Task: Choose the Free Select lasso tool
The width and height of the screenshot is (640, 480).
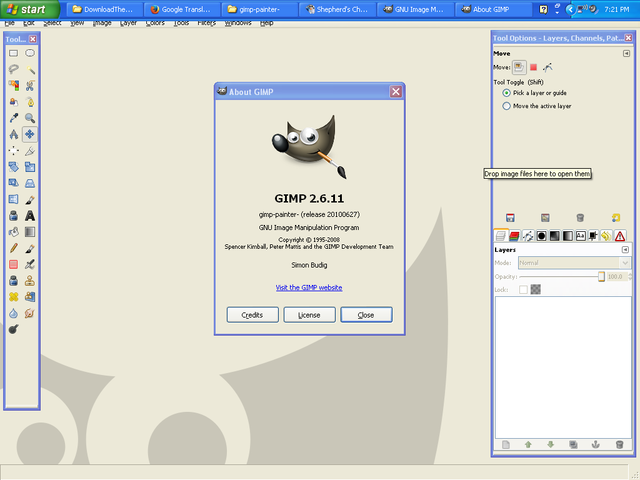Action: (13, 69)
